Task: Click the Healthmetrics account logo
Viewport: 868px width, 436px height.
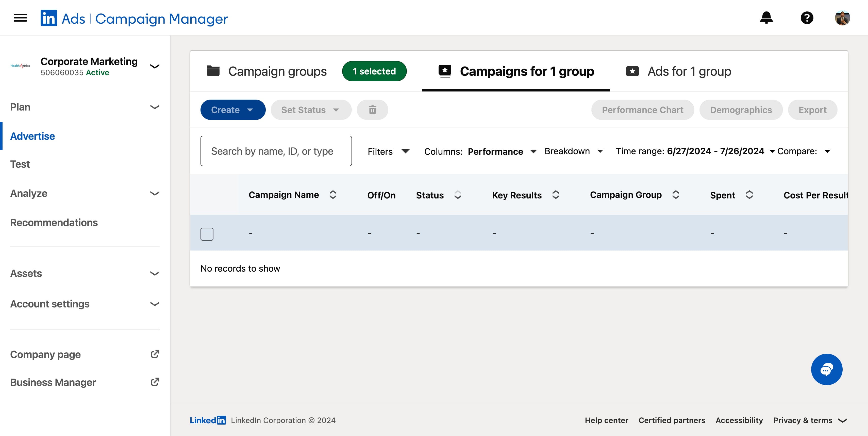Action: [20, 66]
